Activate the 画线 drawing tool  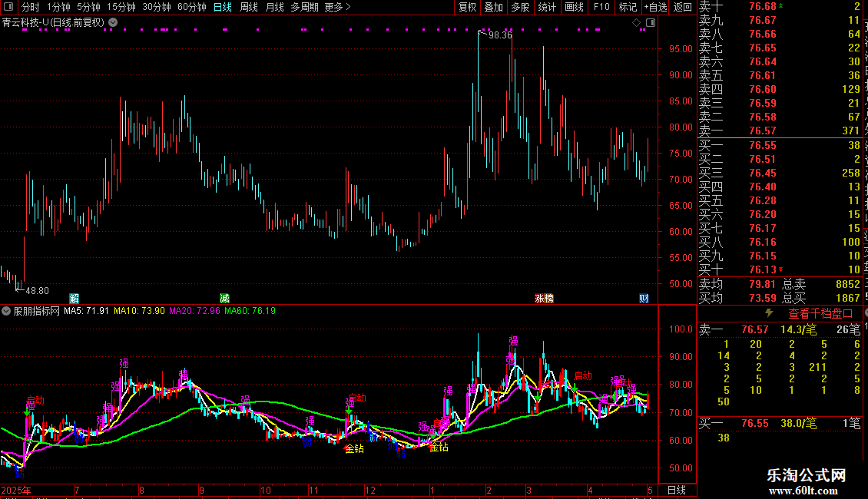point(574,7)
